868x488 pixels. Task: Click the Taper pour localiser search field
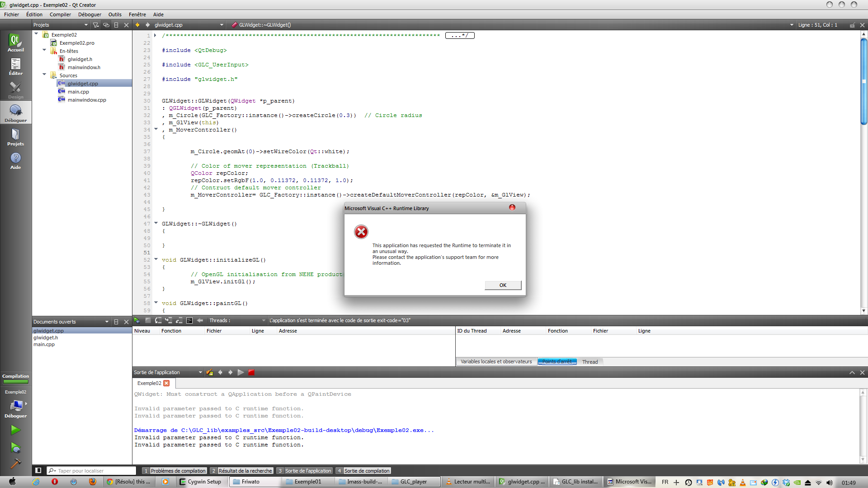point(90,470)
